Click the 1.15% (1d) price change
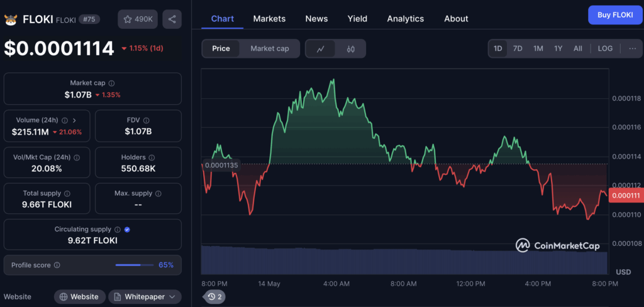 click(x=143, y=48)
